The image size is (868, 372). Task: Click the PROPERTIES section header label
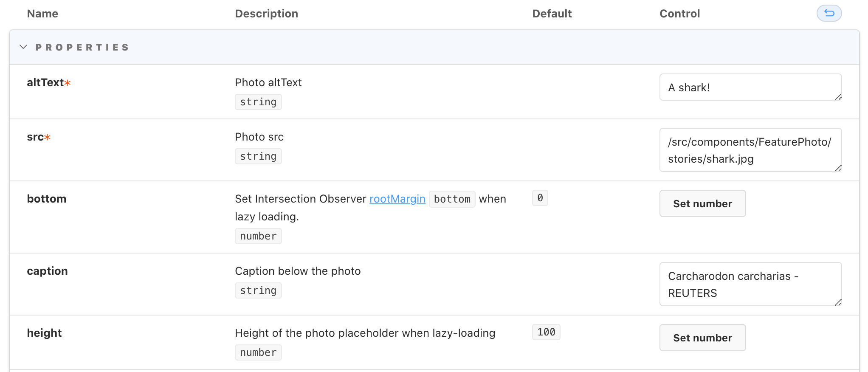coord(82,47)
